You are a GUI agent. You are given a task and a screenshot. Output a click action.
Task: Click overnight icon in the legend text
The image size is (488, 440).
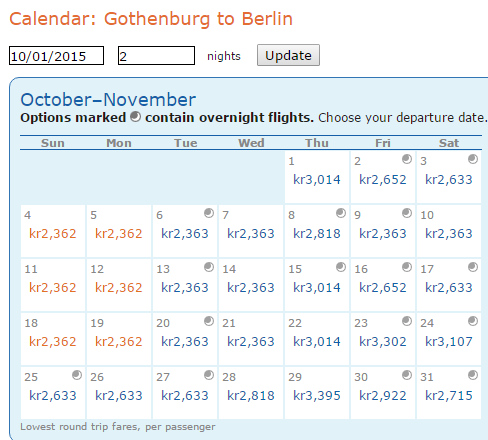135,117
